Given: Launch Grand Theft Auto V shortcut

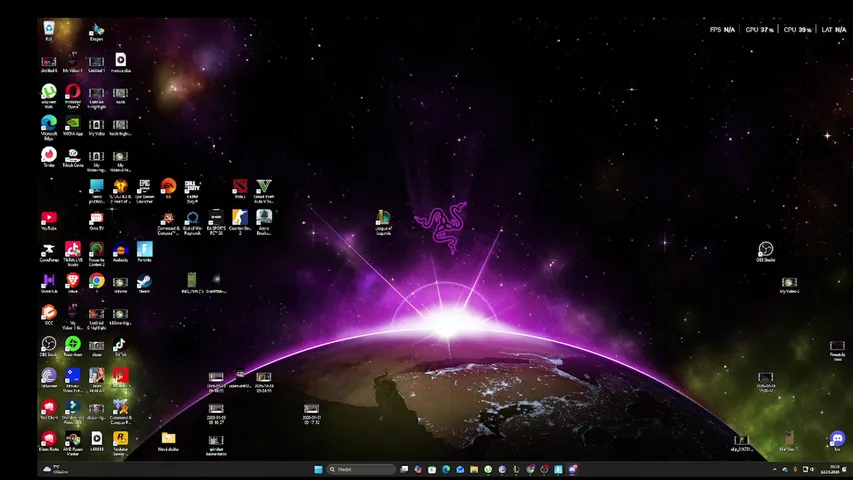Looking at the screenshot, I should pos(264,190).
